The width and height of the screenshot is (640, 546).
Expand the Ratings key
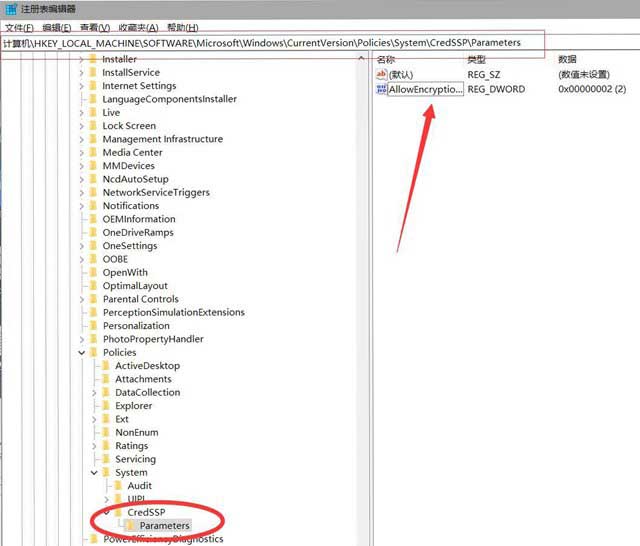tap(94, 446)
